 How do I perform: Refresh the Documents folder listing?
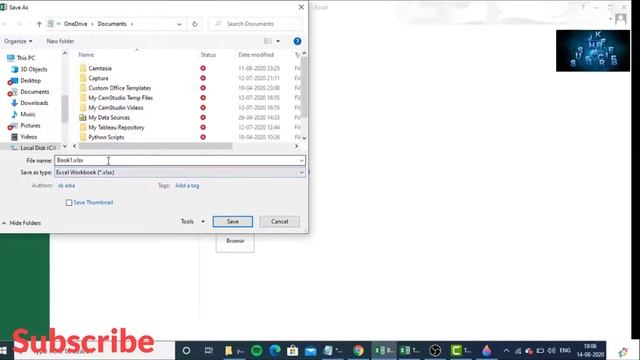[x=195, y=24]
